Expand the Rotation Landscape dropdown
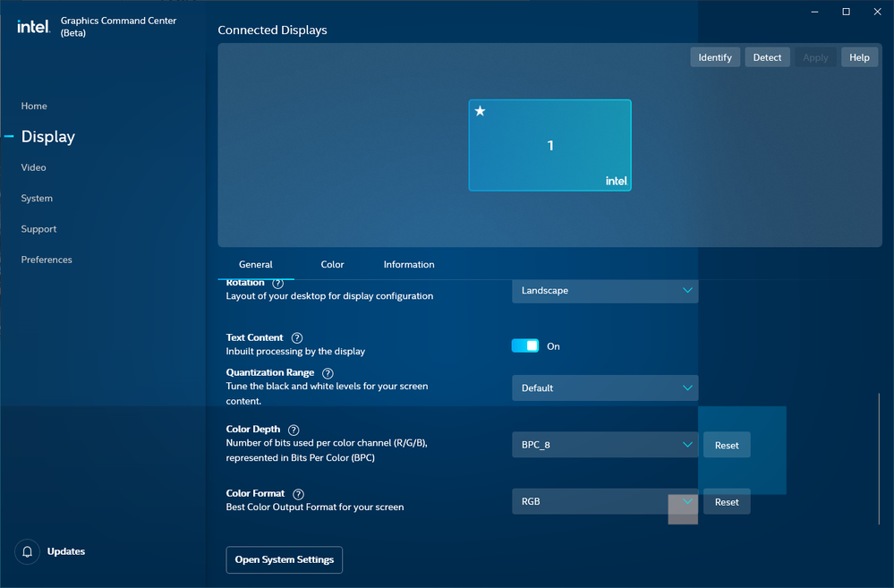This screenshot has width=894, height=588. click(x=605, y=291)
